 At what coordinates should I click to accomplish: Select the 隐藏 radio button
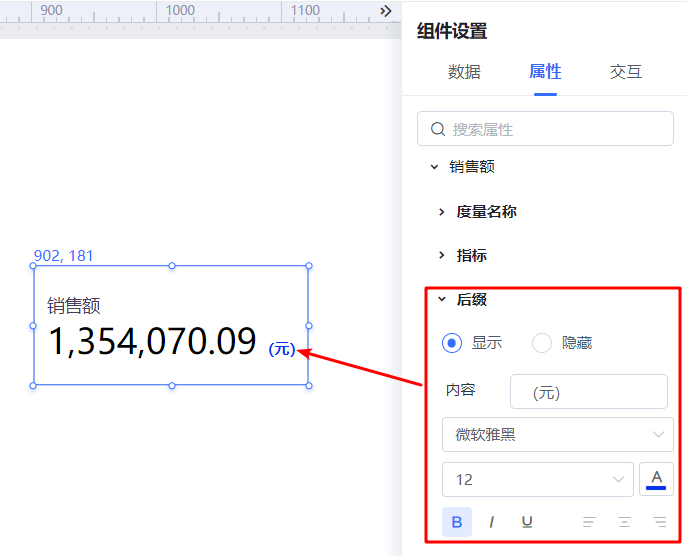(542, 343)
